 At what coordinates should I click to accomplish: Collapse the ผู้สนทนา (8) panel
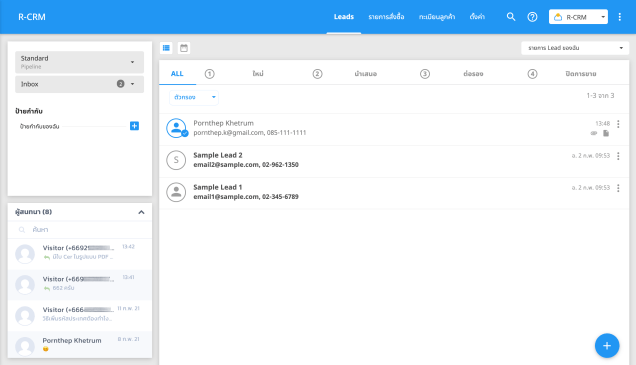141,212
